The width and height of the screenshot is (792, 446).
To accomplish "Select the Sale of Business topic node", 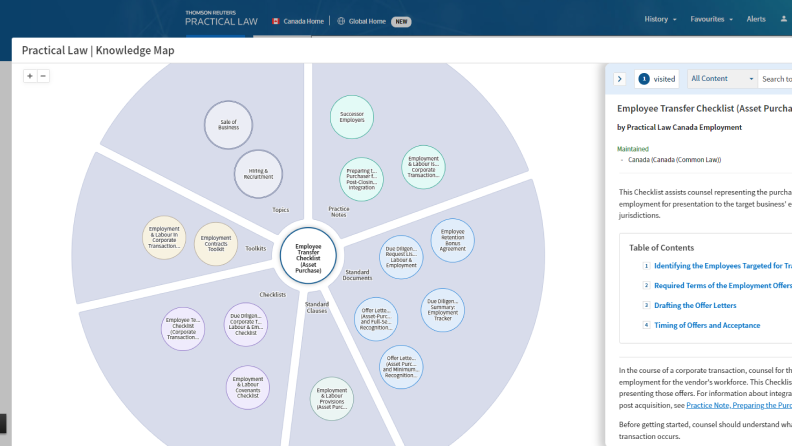I will click(228, 124).
